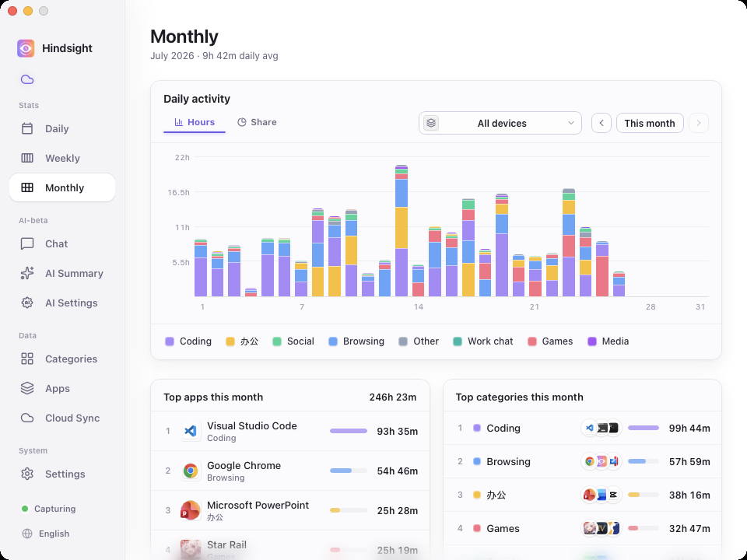Click the Categories squares icon
Viewport: 747px width, 560px height.
27,359
